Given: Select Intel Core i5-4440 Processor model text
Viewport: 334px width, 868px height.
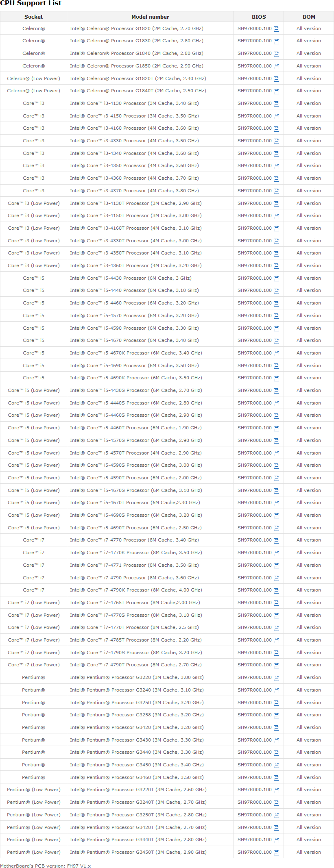Looking at the screenshot, I should pos(134,290).
